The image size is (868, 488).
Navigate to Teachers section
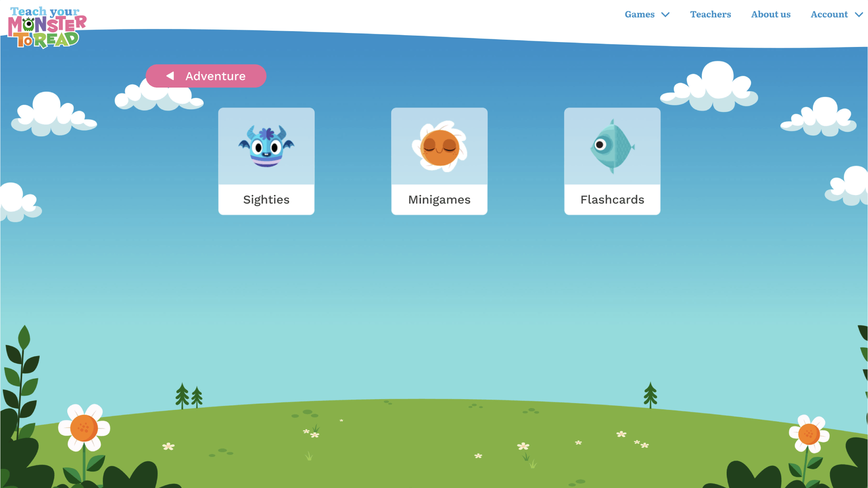[711, 14]
